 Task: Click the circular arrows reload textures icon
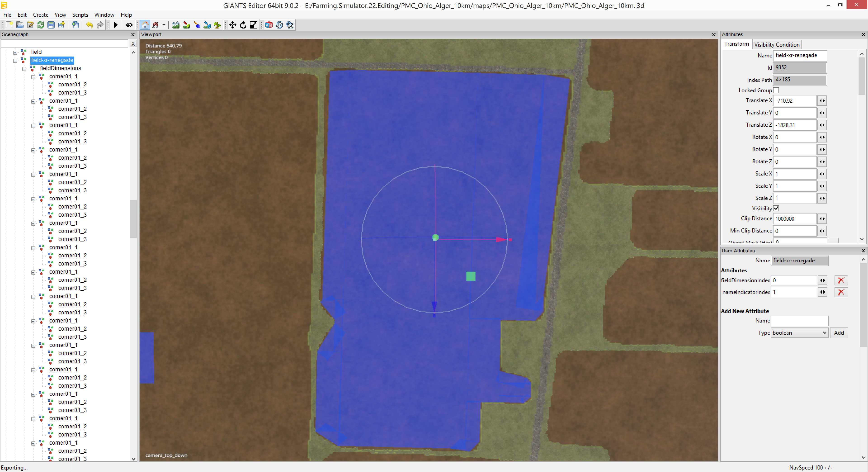279,25
